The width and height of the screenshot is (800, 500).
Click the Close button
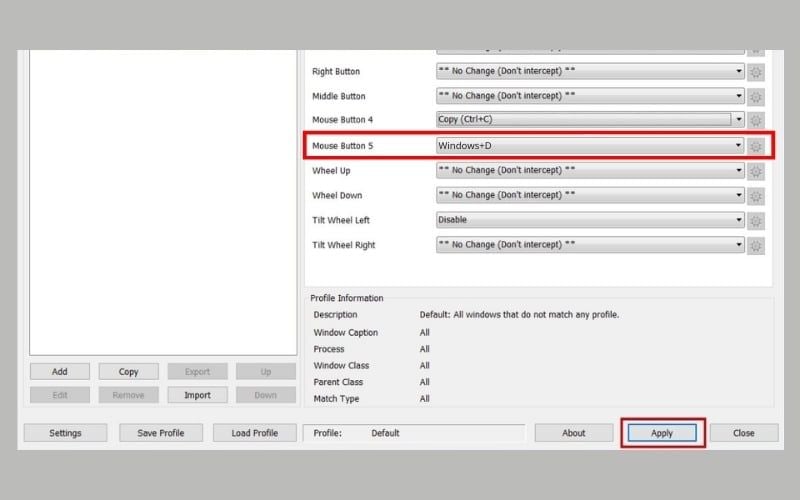[x=744, y=433]
